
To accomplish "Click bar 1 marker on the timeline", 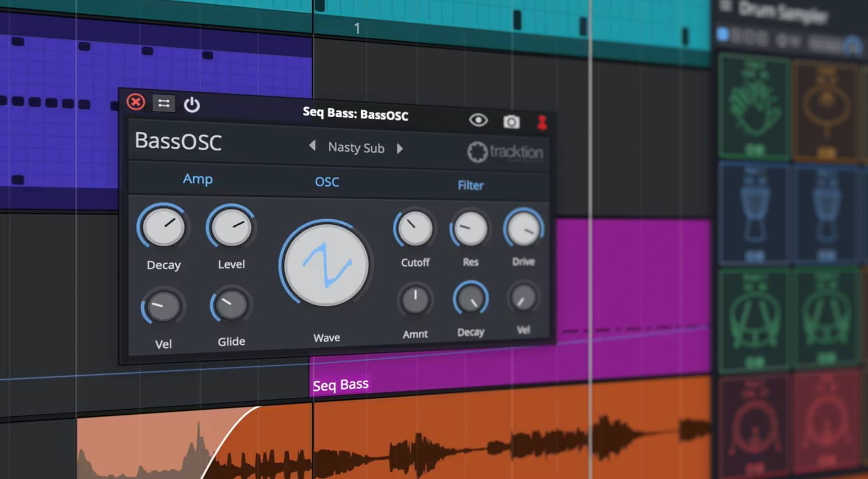I will [357, 28].
